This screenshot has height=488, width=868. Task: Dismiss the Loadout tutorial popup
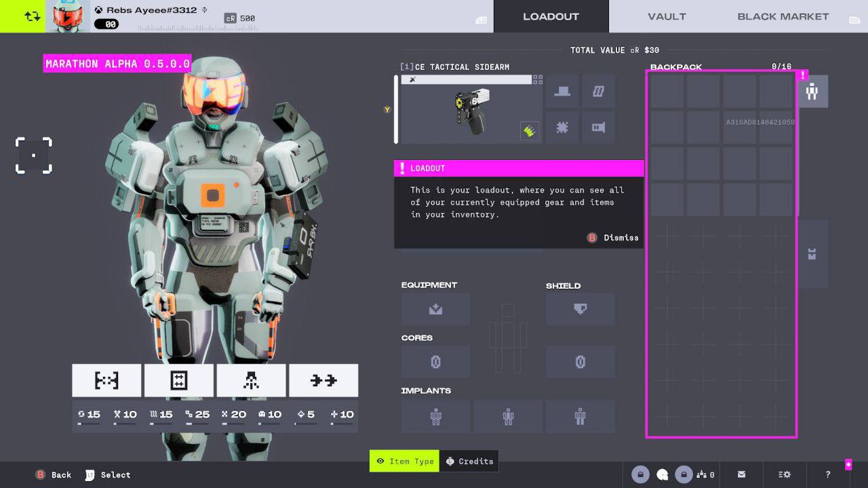(612, 238)
